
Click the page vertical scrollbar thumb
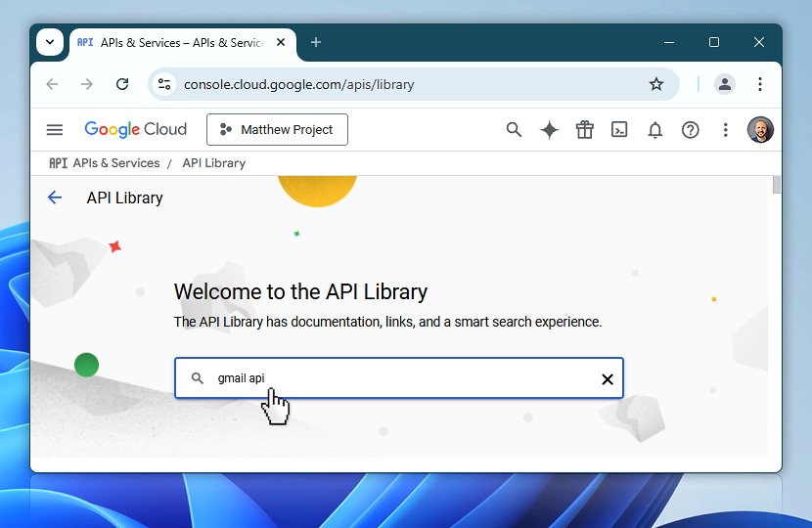[x=776, y=184]
